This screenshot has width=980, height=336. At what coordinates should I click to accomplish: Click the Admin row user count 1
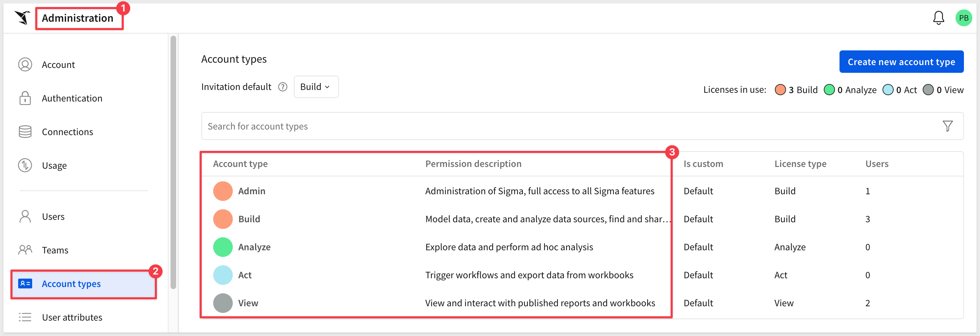[868, 191]
